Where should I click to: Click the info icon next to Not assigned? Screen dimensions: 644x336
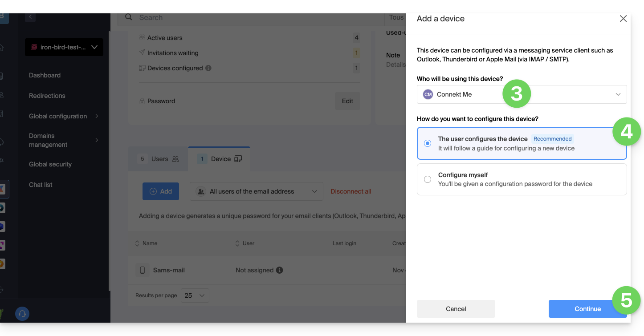(279, 270)
